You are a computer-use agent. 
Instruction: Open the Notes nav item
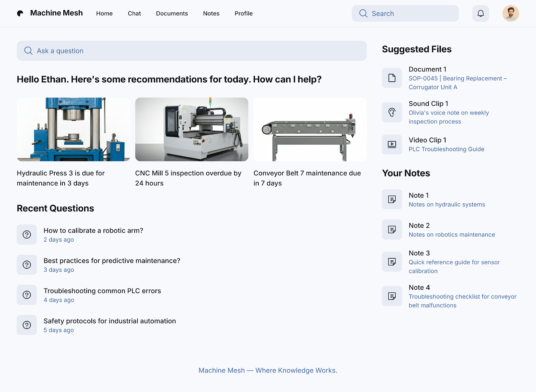point(211,13)
